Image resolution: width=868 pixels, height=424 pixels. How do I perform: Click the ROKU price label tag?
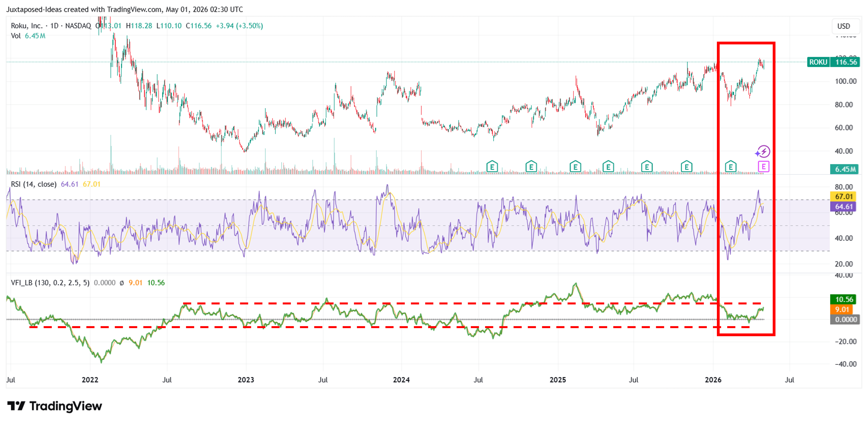tap(818, 62)
